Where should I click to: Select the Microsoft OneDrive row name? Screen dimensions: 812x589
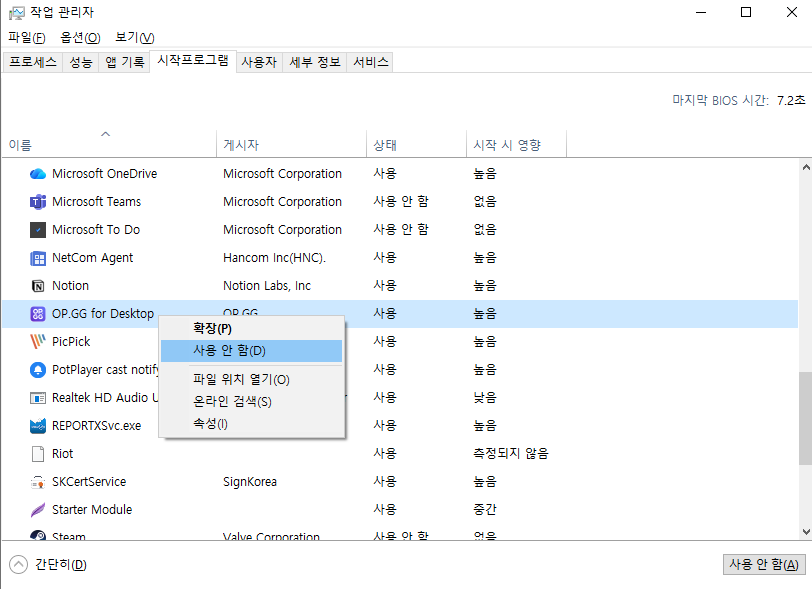pyautogui.click(x=105, y=174)
